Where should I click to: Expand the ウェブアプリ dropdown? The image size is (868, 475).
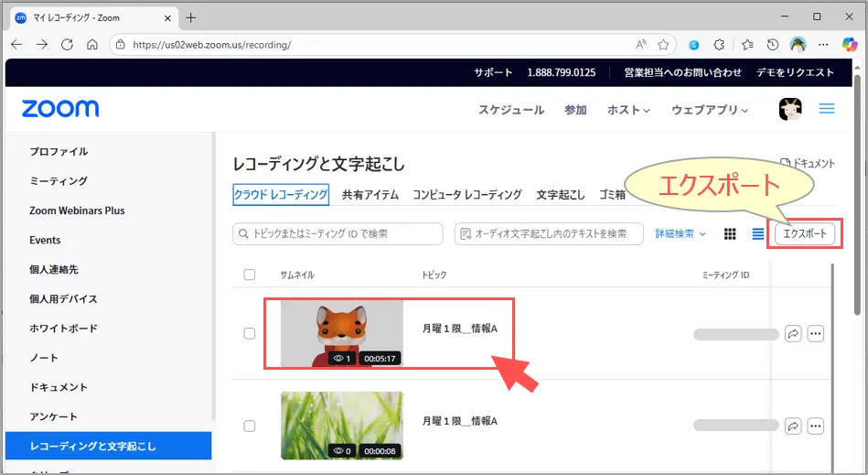[710, 110]
